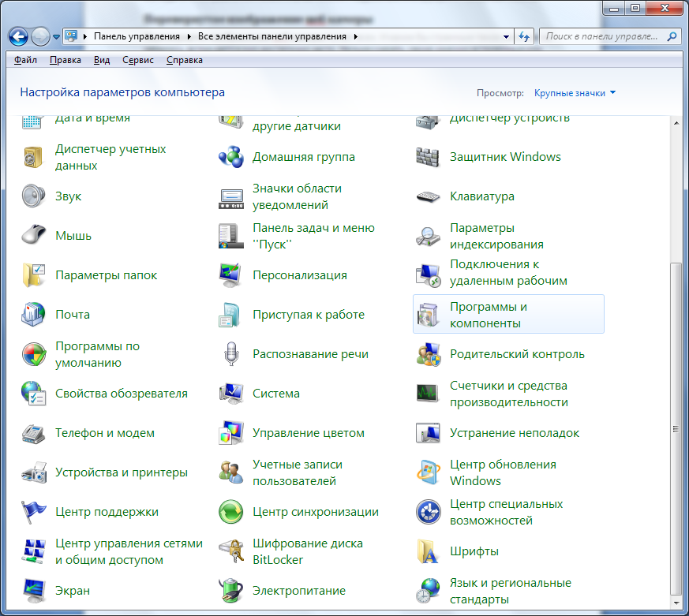This screenshot has height=616, width=689.
Task: Open Учетные записи пользователей icon
Action: point(230,473)
